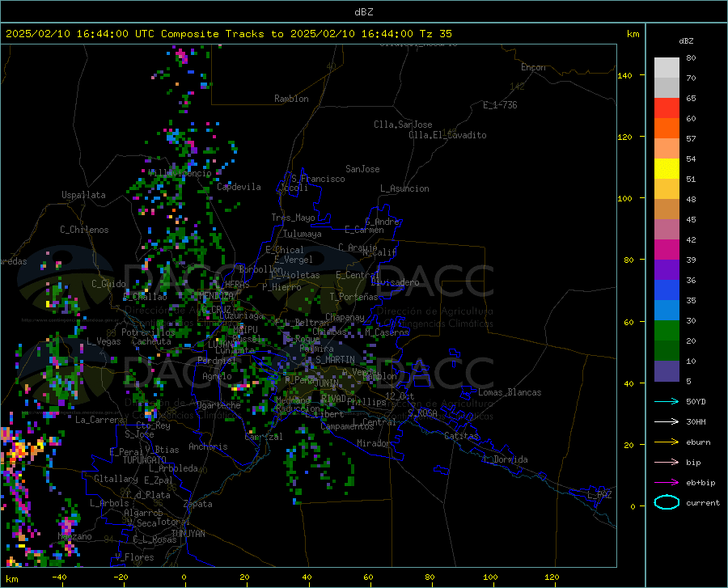The height and width of the screenshot is (588, 728).
Task: Click the Tres_Mayo map label
Action: point(293,218)
